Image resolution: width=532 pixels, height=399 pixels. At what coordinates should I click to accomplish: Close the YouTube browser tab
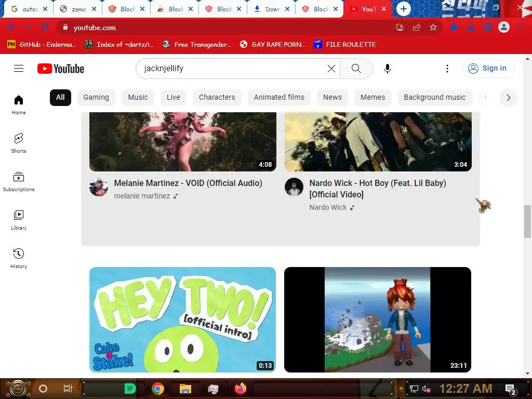coord(384,9)
